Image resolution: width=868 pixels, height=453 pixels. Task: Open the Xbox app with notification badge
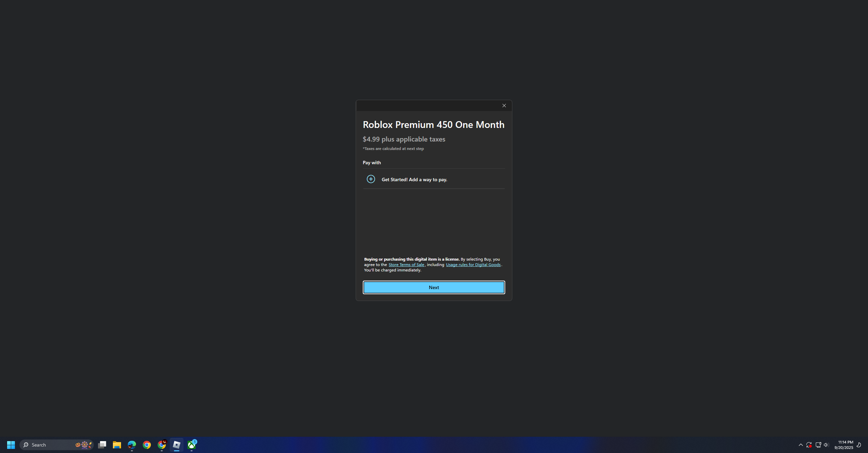[x=192, y=445]
